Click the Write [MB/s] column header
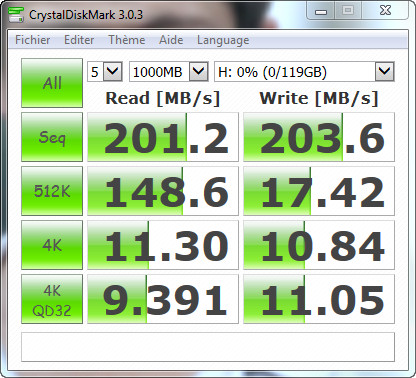 (x=319, y=99)
